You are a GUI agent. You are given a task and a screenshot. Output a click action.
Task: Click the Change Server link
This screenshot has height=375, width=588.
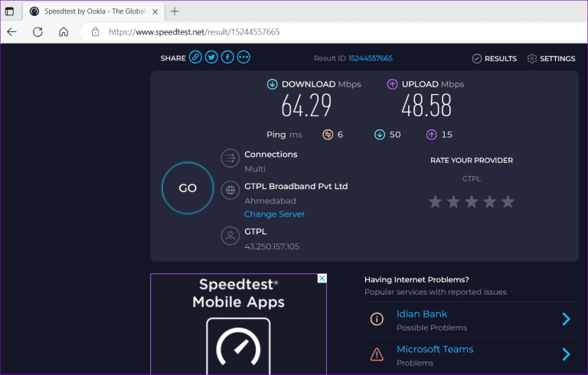(274, 214)
